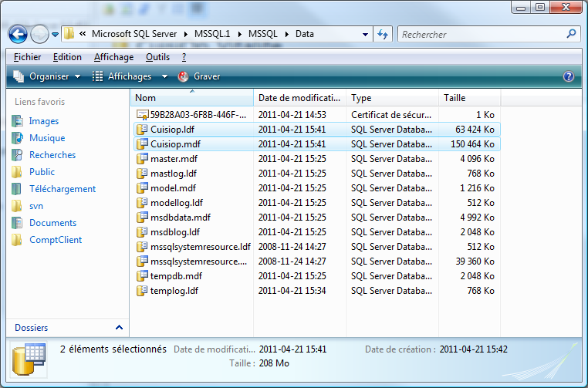Image resolution: width=588 pixels, height=388 pixels.
Task: Click the Rechercher search field
Action: (x=482, y=35)
